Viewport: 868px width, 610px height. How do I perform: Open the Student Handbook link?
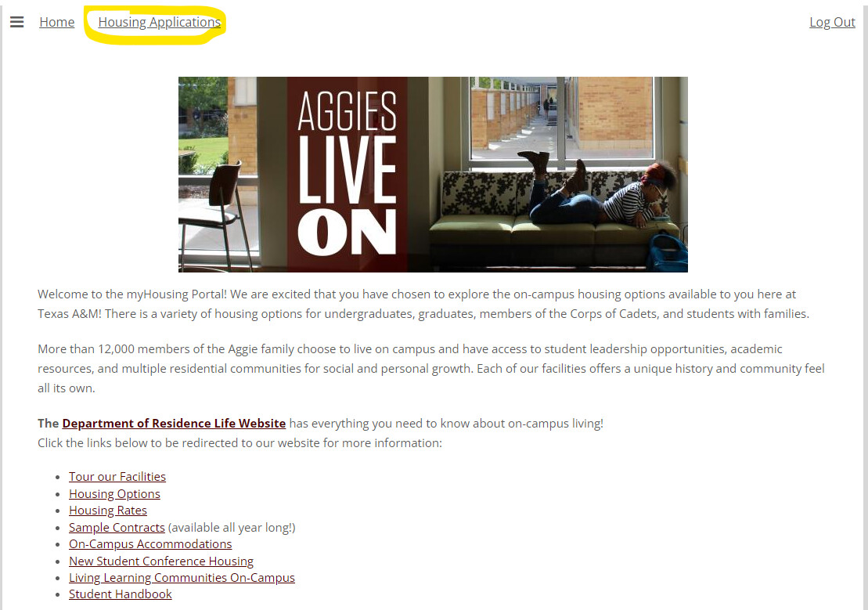coord(120,594)
